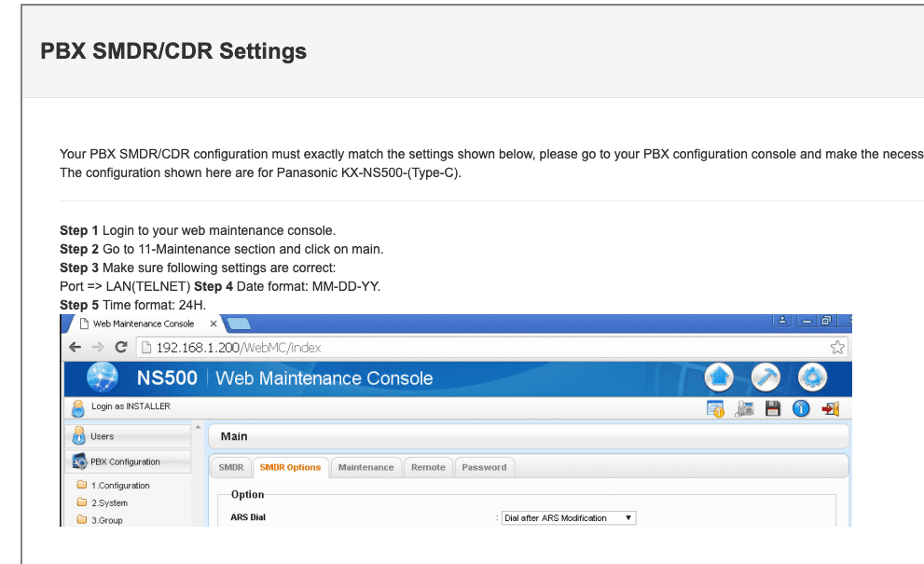Switch to the Maintenance tab
Image resolution: width=924 pixels, height=564 pixels.
[365, 467]
